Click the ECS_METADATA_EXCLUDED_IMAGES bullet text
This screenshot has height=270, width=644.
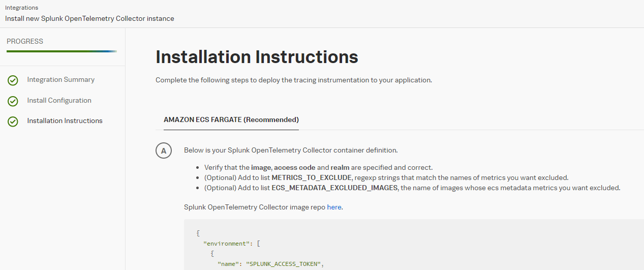[x=412, y=188]
